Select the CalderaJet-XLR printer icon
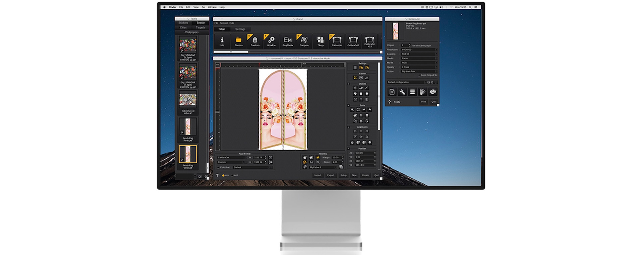Image resolution: width=644 pixels, height=255 pixels. 370,41
